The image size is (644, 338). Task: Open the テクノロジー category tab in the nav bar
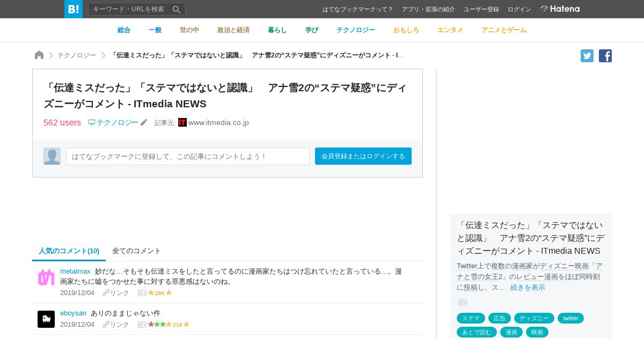[x=356, y=30]
